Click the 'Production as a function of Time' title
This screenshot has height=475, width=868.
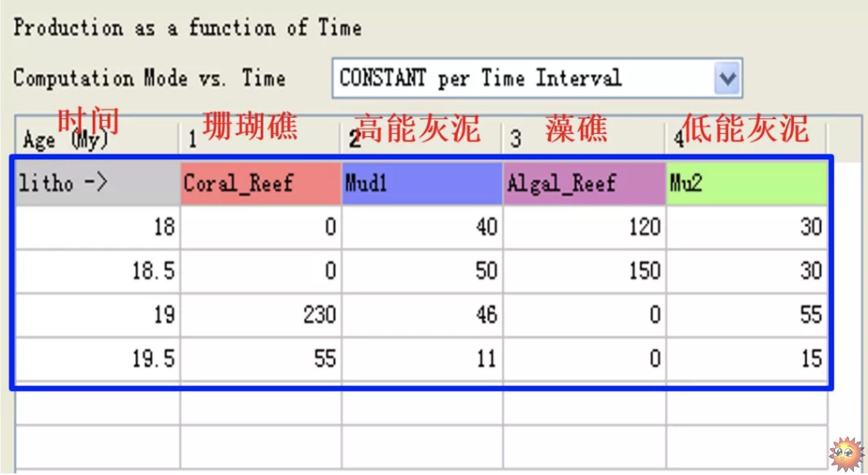188,27
